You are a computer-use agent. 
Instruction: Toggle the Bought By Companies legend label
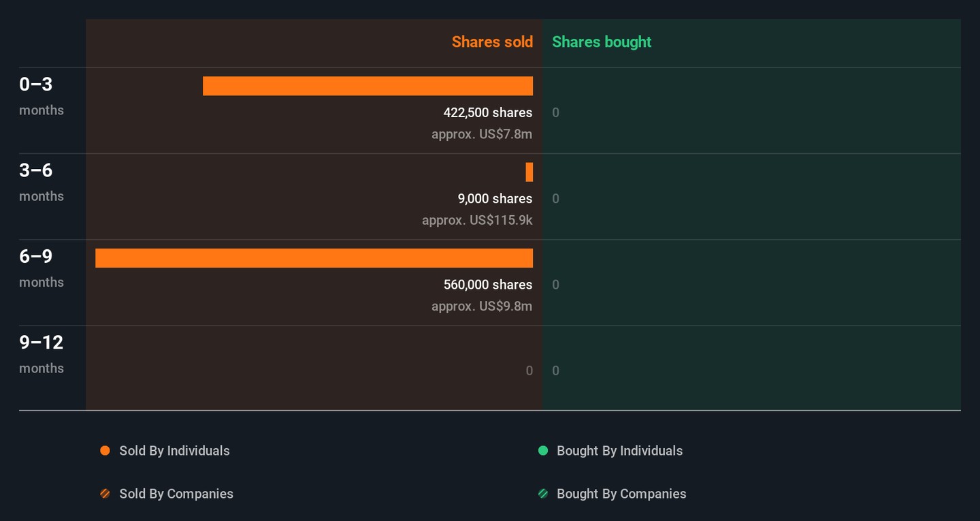click(x=621, y=494)
